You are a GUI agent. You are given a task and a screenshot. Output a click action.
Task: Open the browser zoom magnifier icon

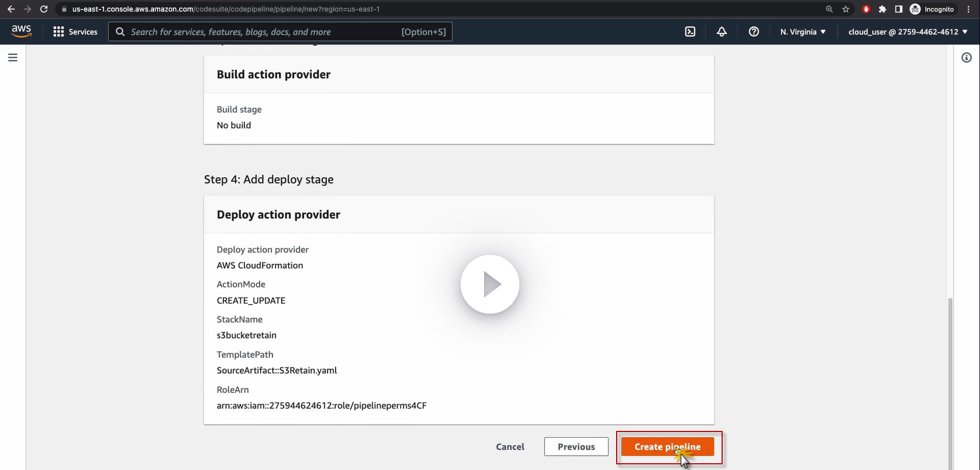pyautogui.click(x=829, y=9)
